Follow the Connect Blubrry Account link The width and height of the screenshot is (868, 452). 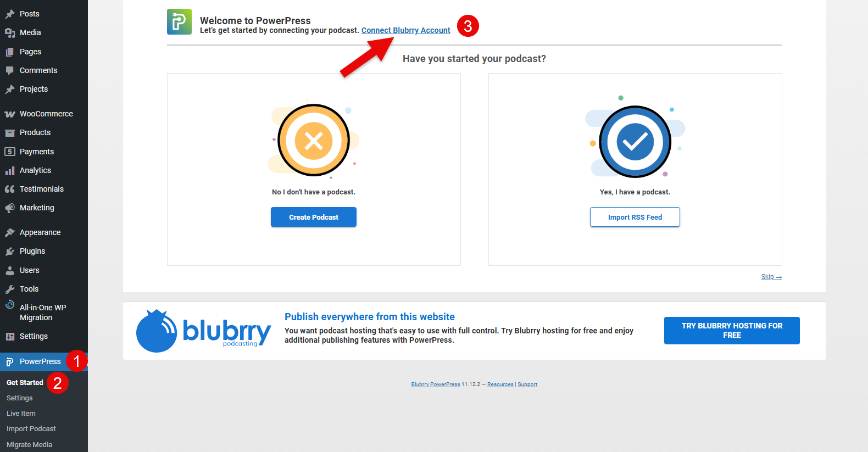point(405,30)
